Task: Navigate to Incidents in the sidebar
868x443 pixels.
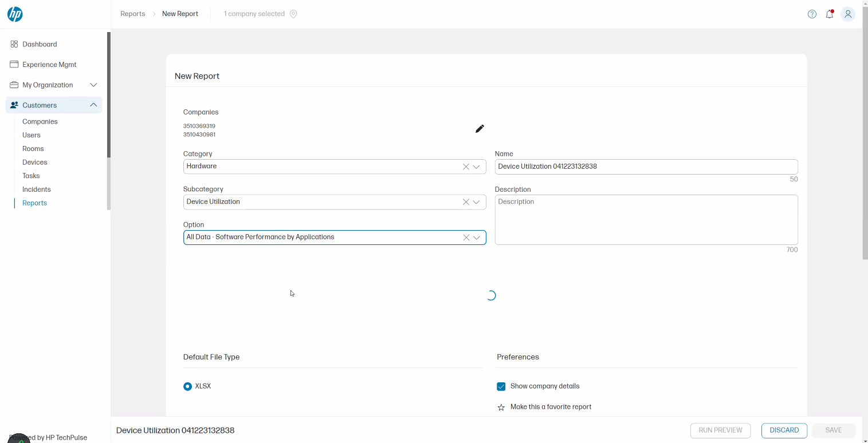Action: pos(36,189)
